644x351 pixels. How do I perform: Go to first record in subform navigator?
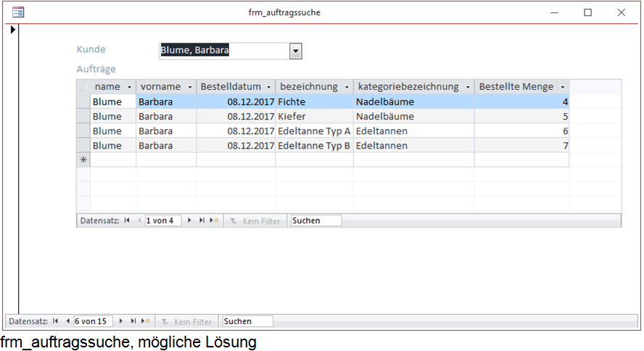point(127,220)
